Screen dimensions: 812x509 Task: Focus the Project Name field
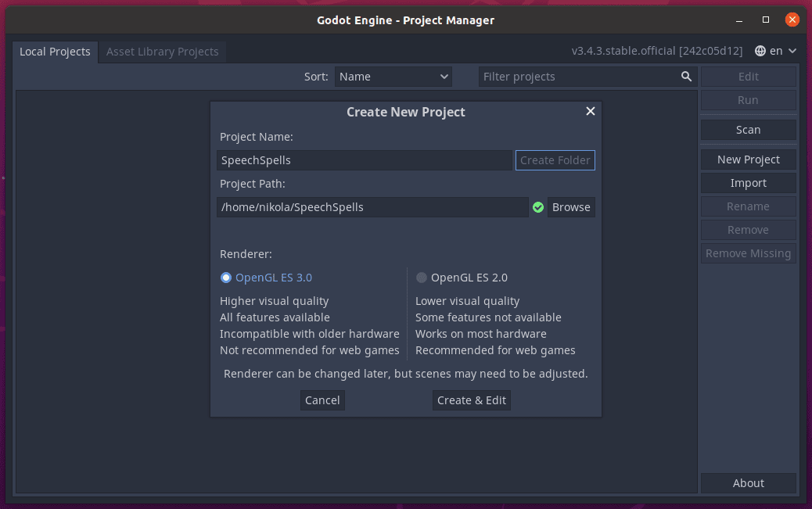365,160
